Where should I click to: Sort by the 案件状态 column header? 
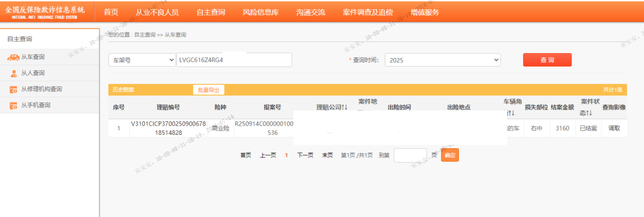coord(589,107)
